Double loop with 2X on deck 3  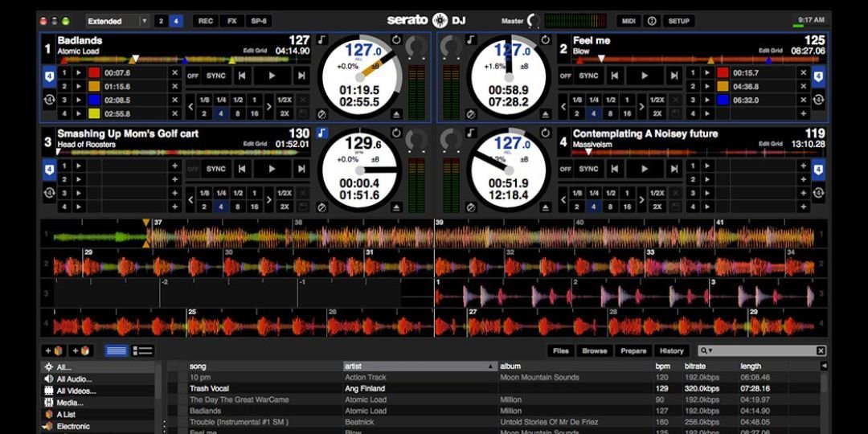285,207
